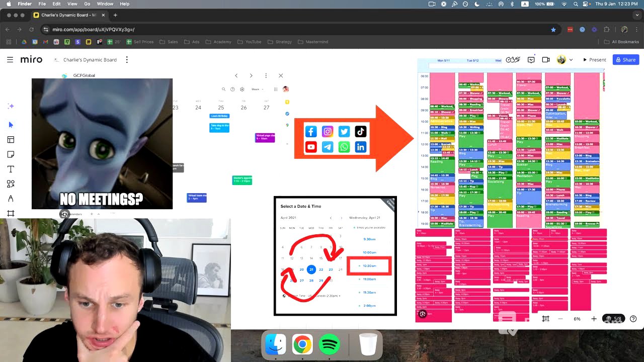This screenshot has width=644, height=362.
Task: Open the Academy bookmarks folder
Action: (x=218, y=42)
